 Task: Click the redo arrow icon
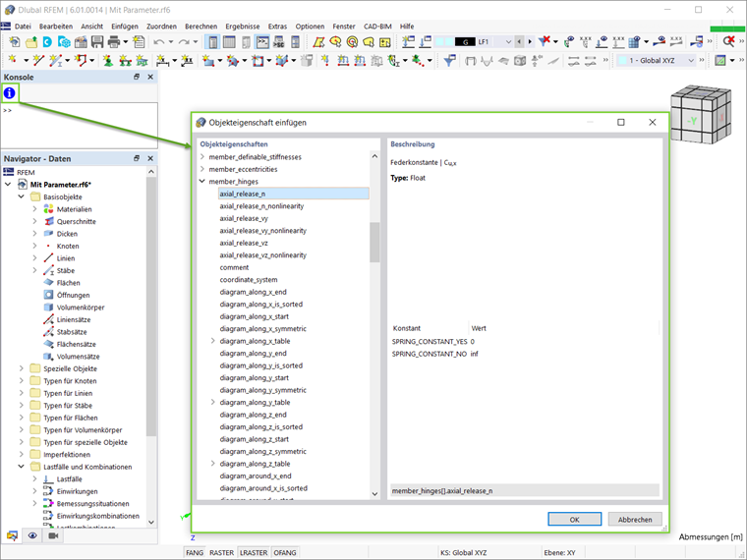point(184,42)
